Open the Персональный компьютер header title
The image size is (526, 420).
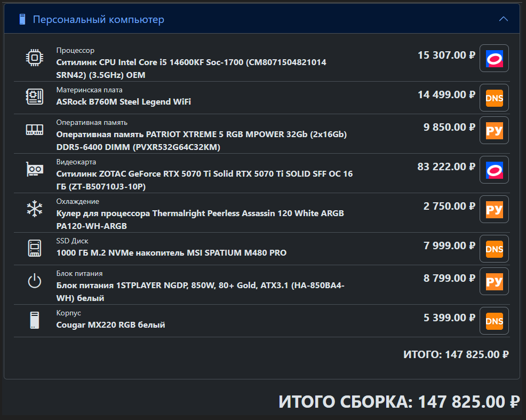coord(98,19)
